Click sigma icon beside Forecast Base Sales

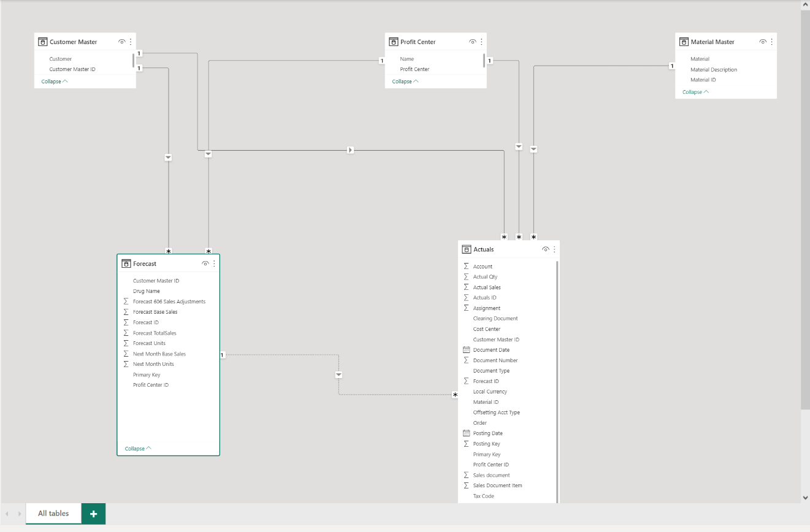click(126, 312)
